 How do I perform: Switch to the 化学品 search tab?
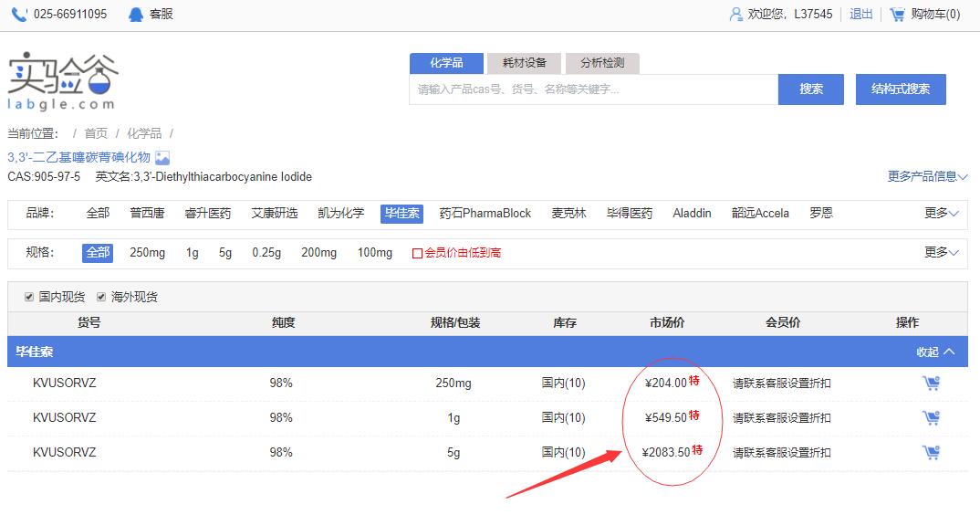tap(446, 63)
